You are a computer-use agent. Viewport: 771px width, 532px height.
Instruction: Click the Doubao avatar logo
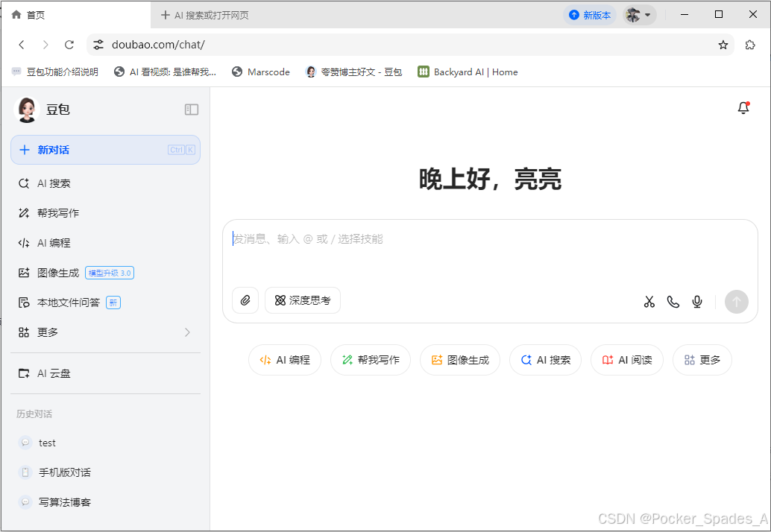click(x=27, y=110)
